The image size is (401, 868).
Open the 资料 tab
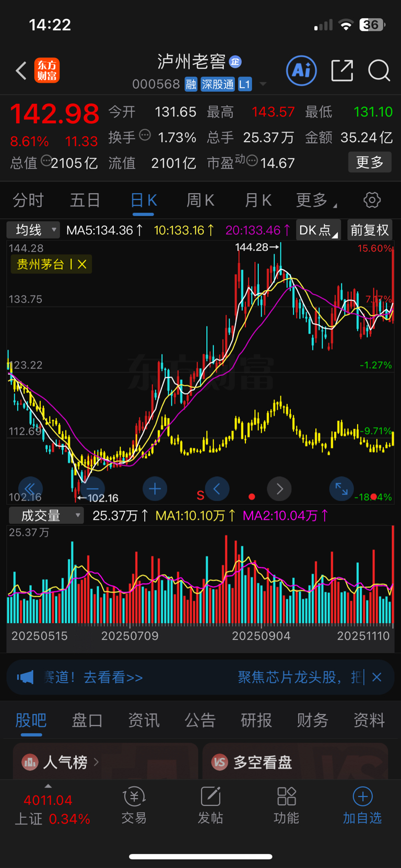(369, 720)
